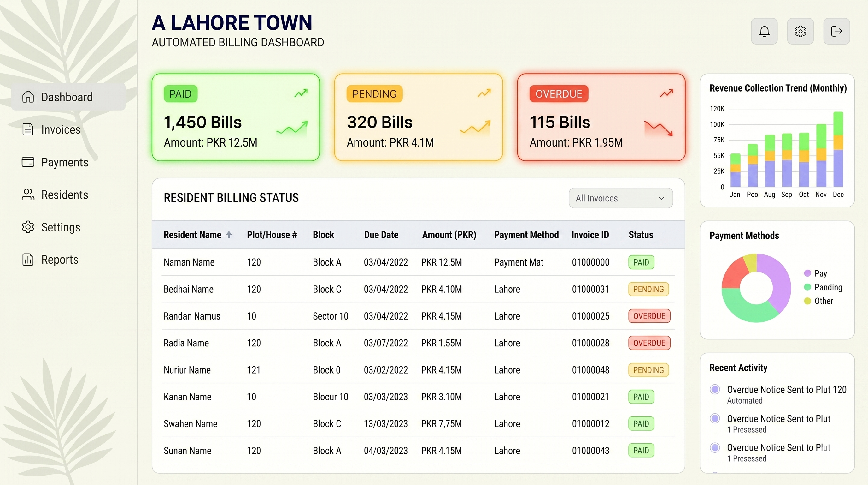Select the Panding legend swatch in Payment Methods

807,287
